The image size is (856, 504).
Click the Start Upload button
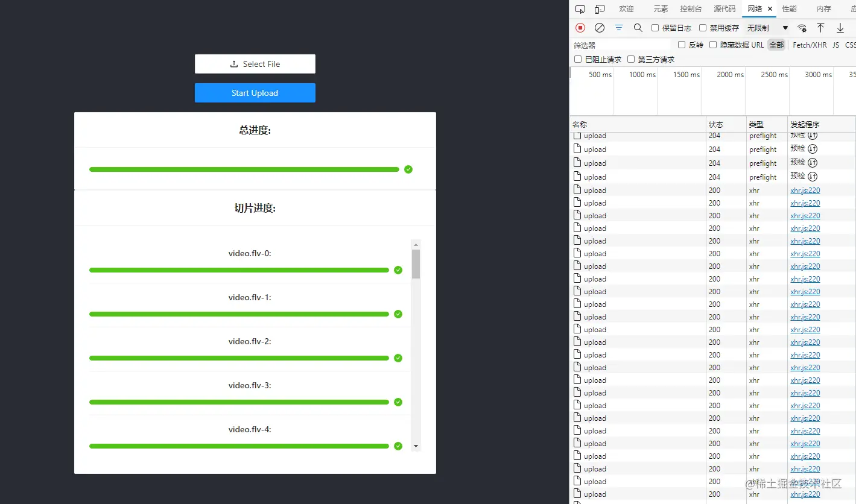[x=255, y=93]
